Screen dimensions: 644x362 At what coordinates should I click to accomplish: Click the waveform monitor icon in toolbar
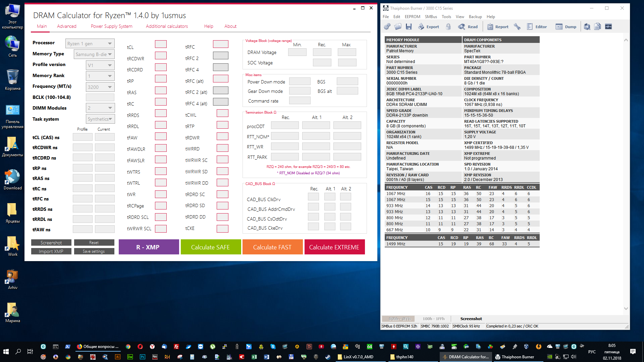click(x=608, y=27)
